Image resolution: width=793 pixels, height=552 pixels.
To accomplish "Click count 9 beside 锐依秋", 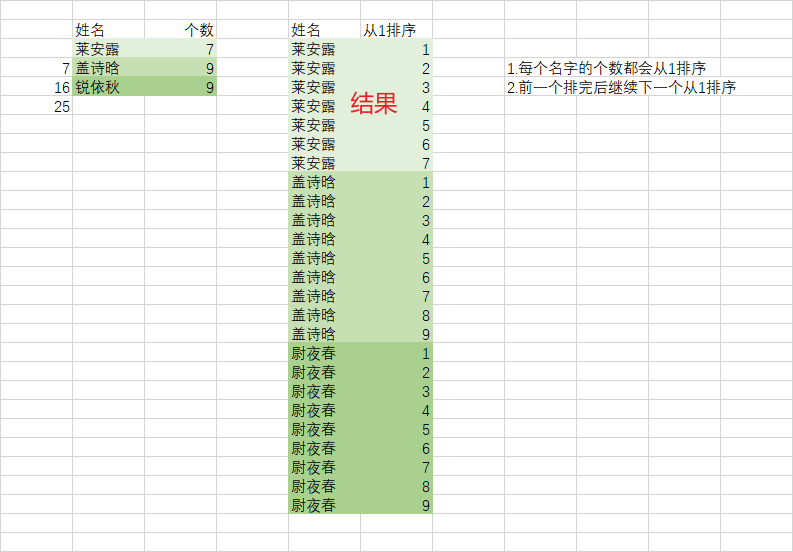I will 181,87.
